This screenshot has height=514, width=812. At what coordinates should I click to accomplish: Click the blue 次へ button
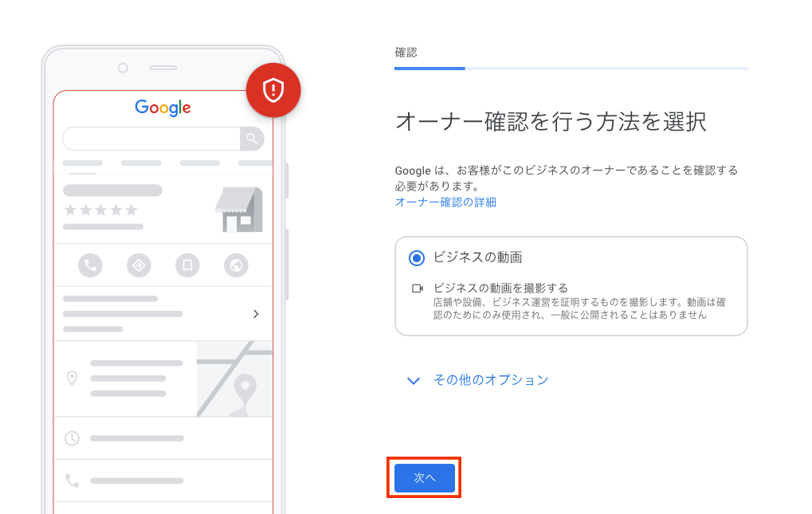(425, 478)
